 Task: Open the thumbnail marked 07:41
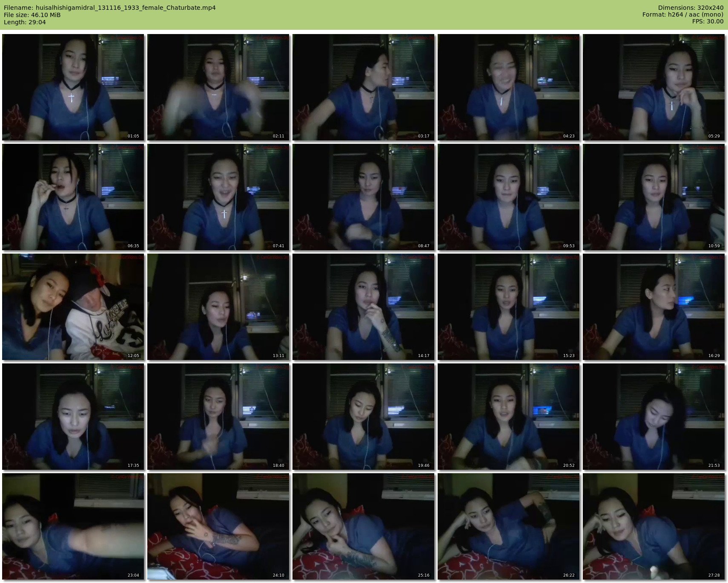click(x=218, y=197)
